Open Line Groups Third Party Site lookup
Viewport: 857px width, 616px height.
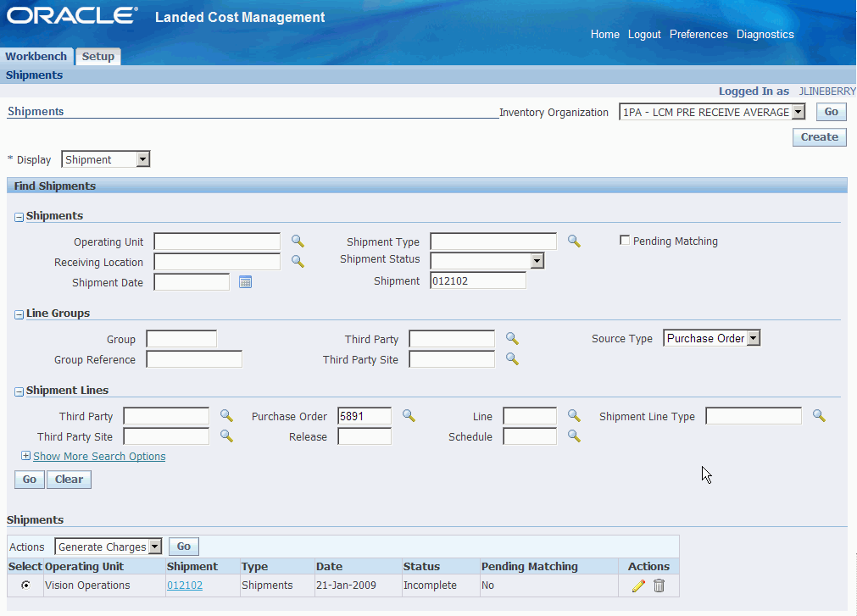click(512, 358)
